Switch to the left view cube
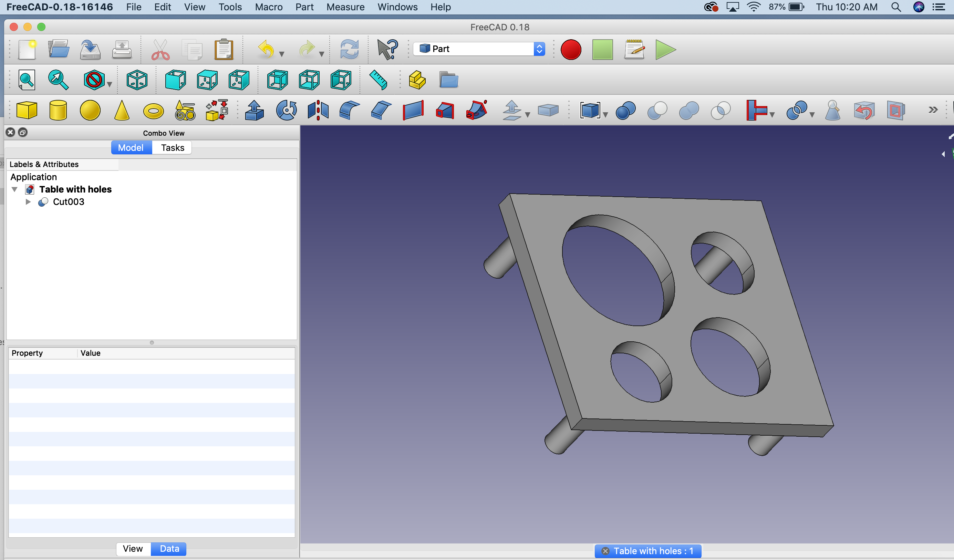 click(341, 80)
